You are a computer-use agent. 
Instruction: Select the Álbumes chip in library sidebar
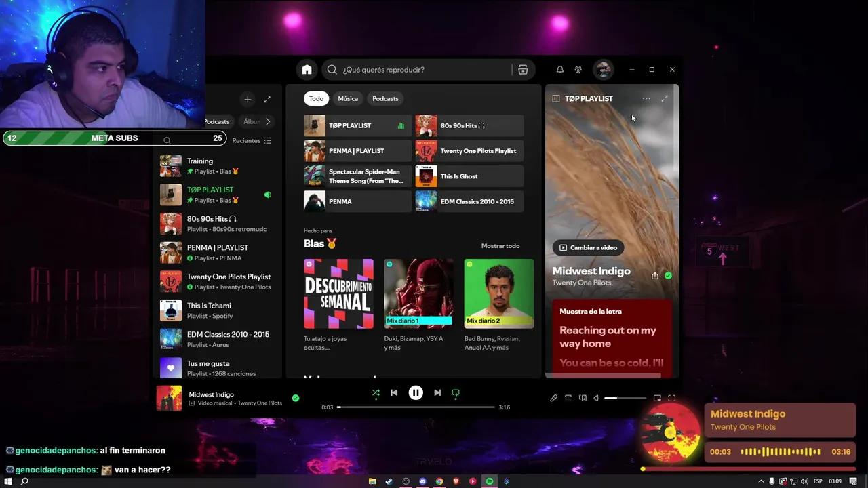click(x=251, y=121)
